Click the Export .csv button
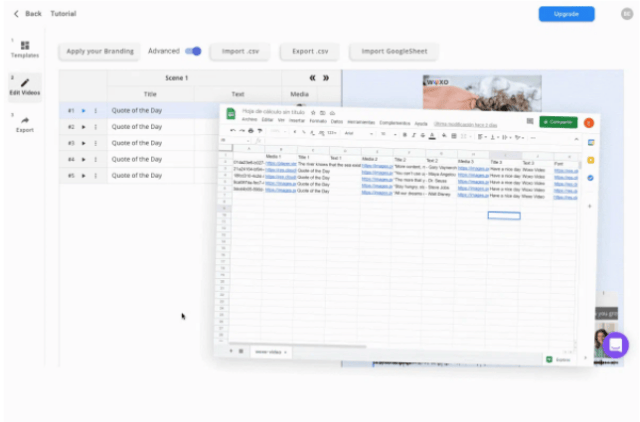Viewport: 640px width, 422px height. [x=310, y=51]
